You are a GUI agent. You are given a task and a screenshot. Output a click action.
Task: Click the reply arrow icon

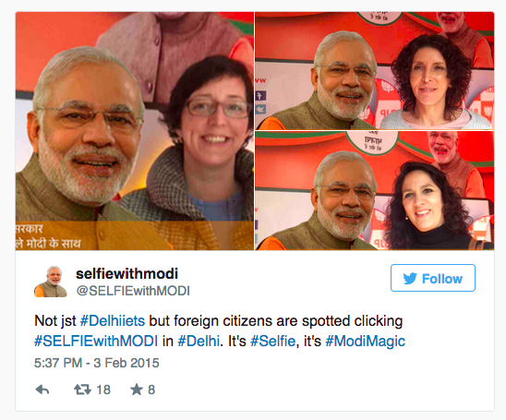click(42, 390)
